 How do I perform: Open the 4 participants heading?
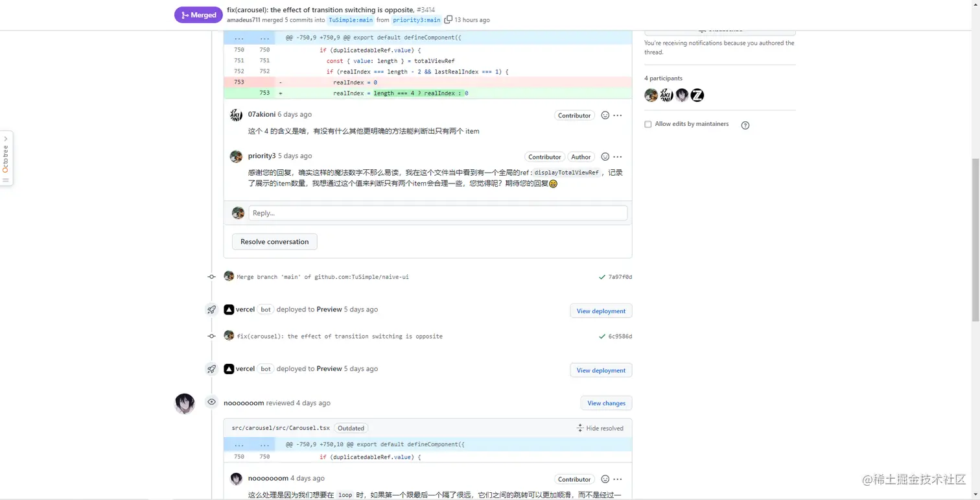pos(663,78)
